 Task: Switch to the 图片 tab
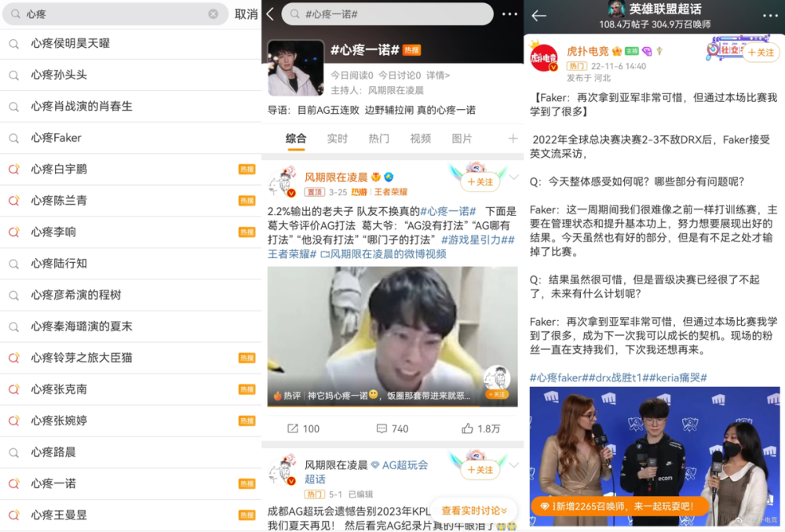(462, 139)
